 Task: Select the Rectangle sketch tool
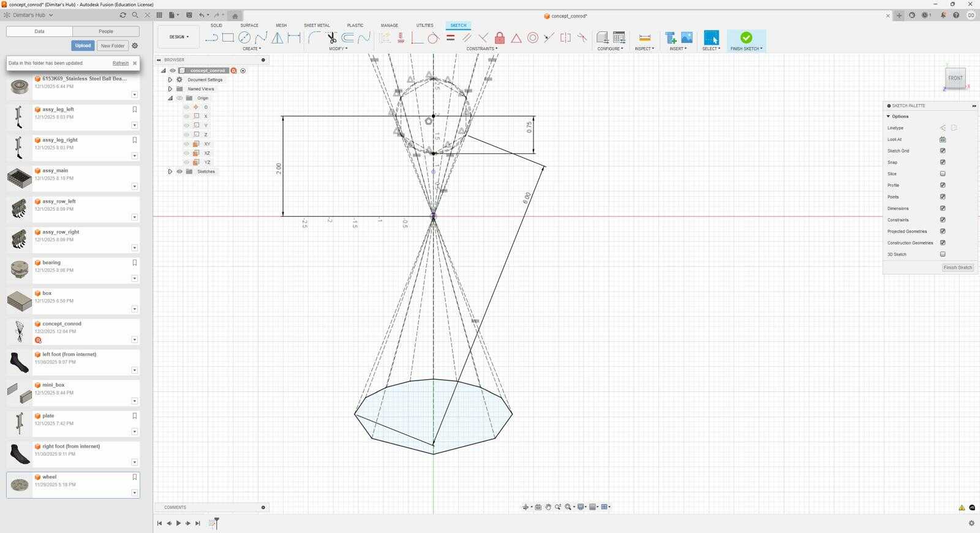pos(228,38)
